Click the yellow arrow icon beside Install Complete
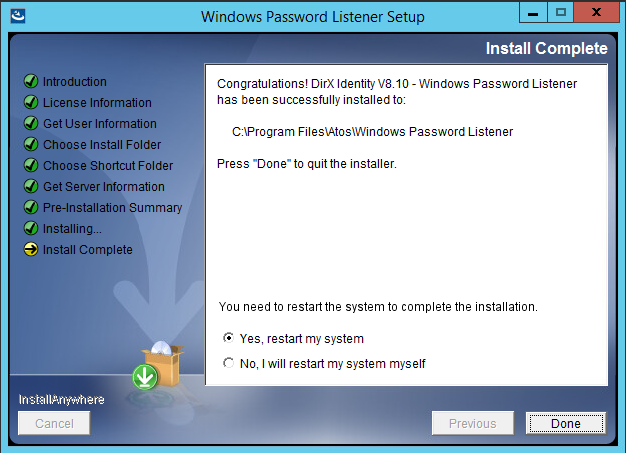 click(x=31, y=250)
